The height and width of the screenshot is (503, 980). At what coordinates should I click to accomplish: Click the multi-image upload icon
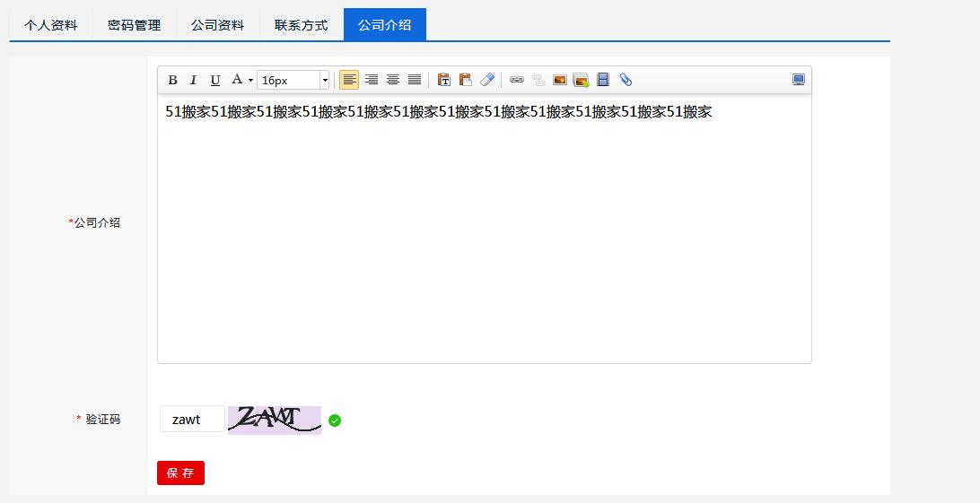(582, 80)
